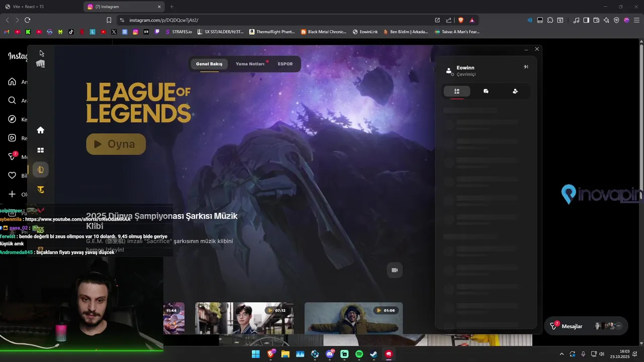This screenshot has width=644, height=362.
Task: Click Brave Shields lion icon
Action: click(x=460, y=20)
